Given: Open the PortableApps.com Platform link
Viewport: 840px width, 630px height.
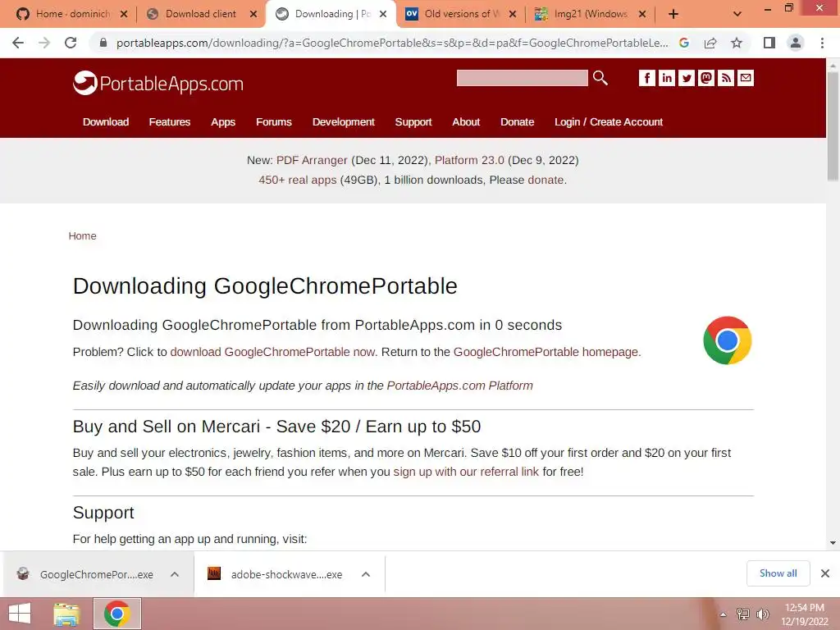Looking at the screenshot, I should (459, 386).
